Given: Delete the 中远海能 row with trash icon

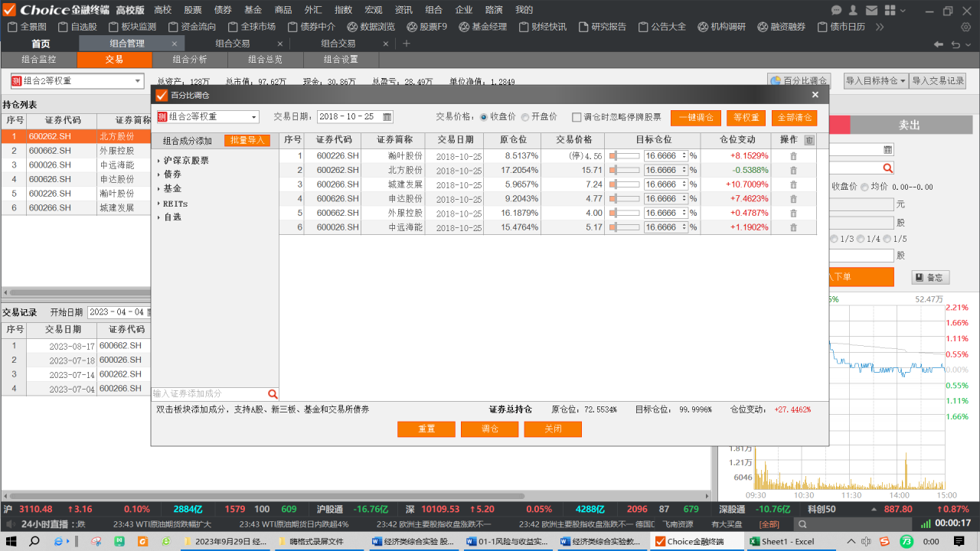Looking at the screenshot, I should coord(793,227).
